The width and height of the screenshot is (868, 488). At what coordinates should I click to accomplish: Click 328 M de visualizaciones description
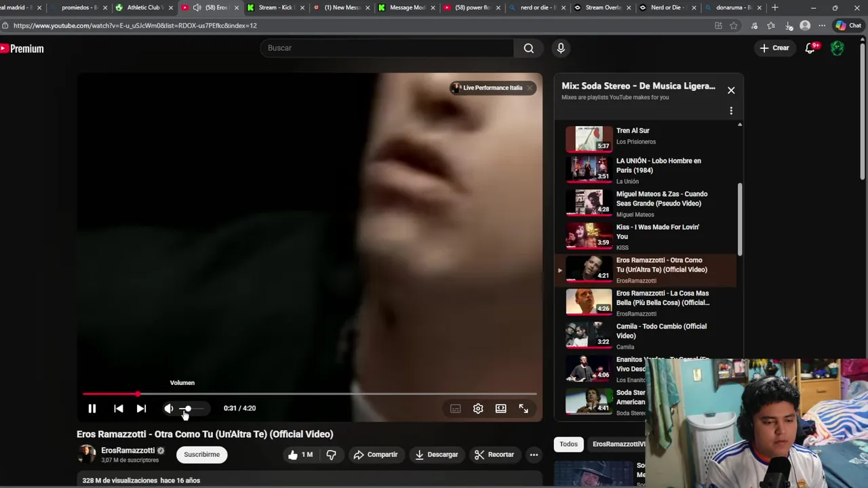141,481
